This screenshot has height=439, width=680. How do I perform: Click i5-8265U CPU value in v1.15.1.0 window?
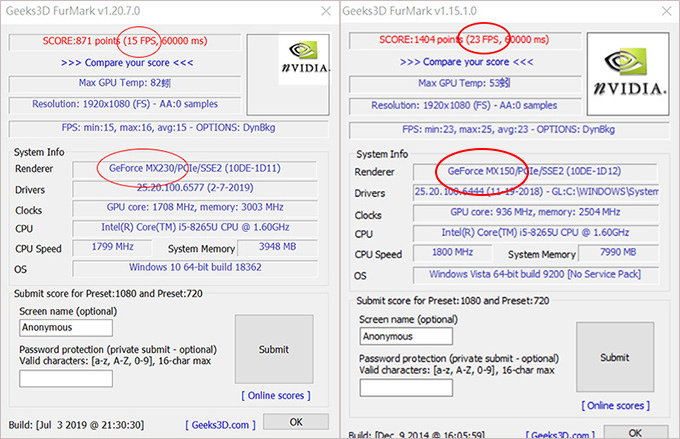point(536,233)
